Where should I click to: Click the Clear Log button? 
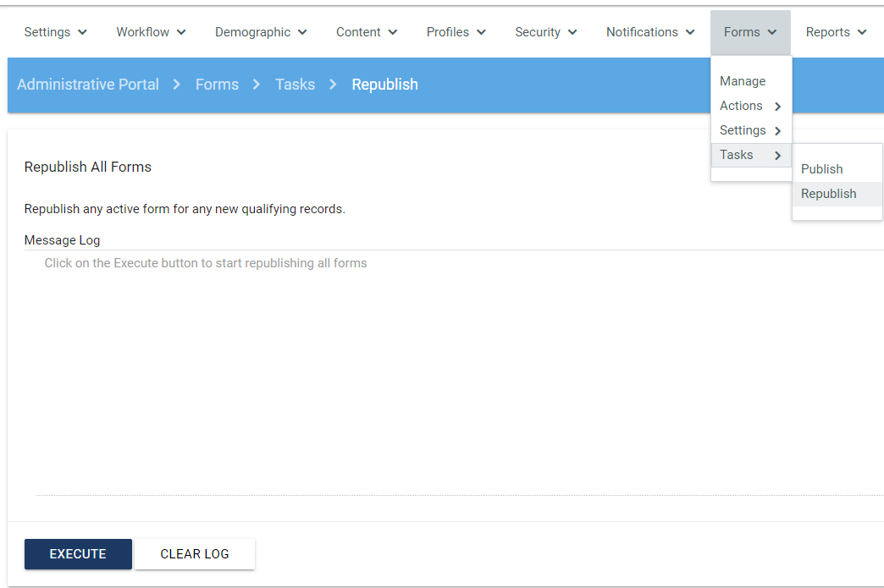[x=195, y=554]
